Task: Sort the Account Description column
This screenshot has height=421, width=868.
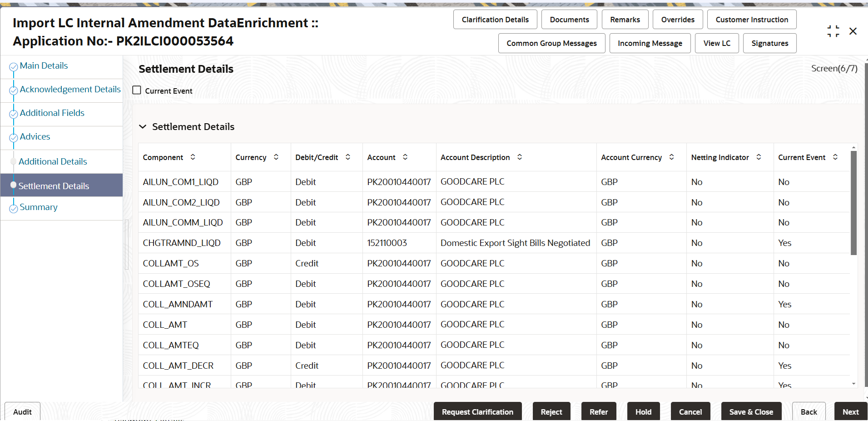Action: coord(519,157)
